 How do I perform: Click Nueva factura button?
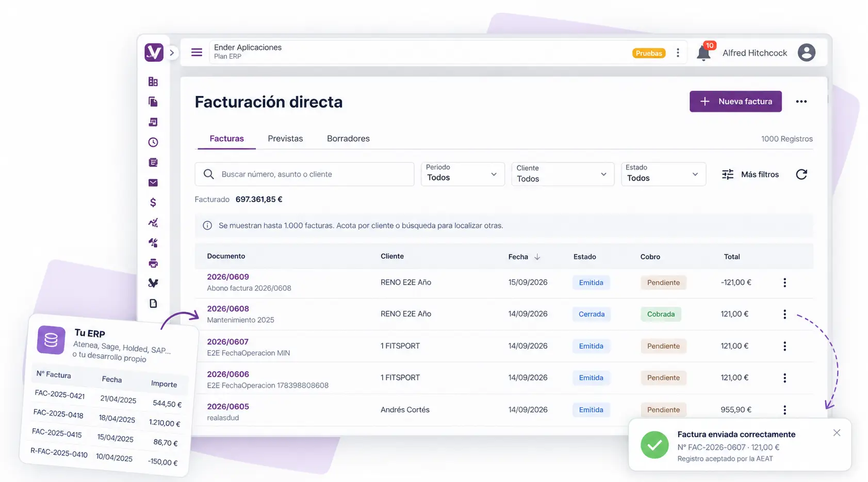click(735, 102)
